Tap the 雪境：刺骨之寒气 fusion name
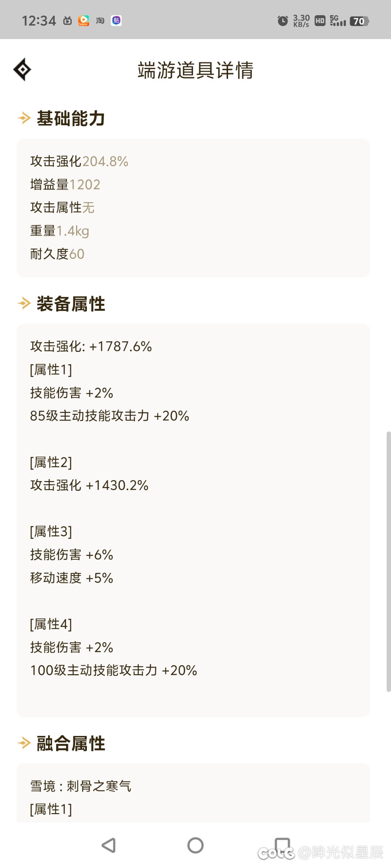 coord(81,786)
